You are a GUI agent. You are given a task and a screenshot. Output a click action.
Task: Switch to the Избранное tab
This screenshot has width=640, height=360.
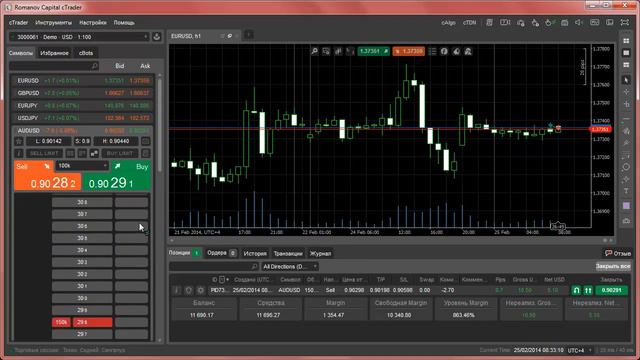click(x=54, y=53)
